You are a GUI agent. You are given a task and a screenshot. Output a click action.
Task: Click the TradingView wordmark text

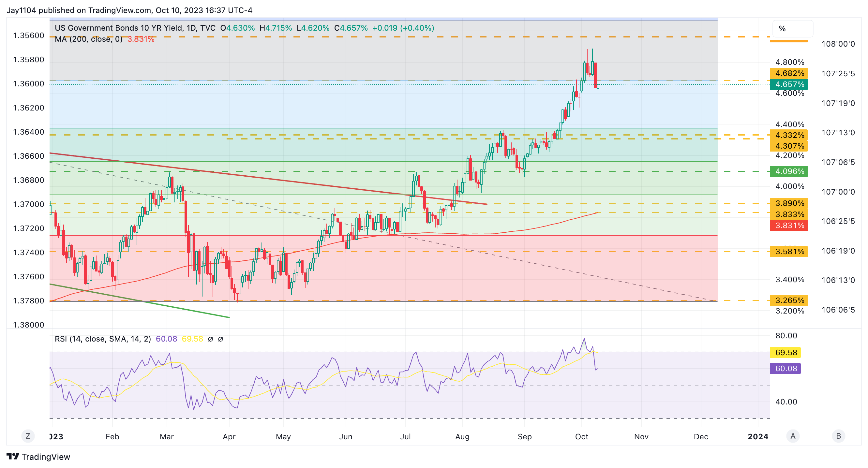tap(46, 457)
